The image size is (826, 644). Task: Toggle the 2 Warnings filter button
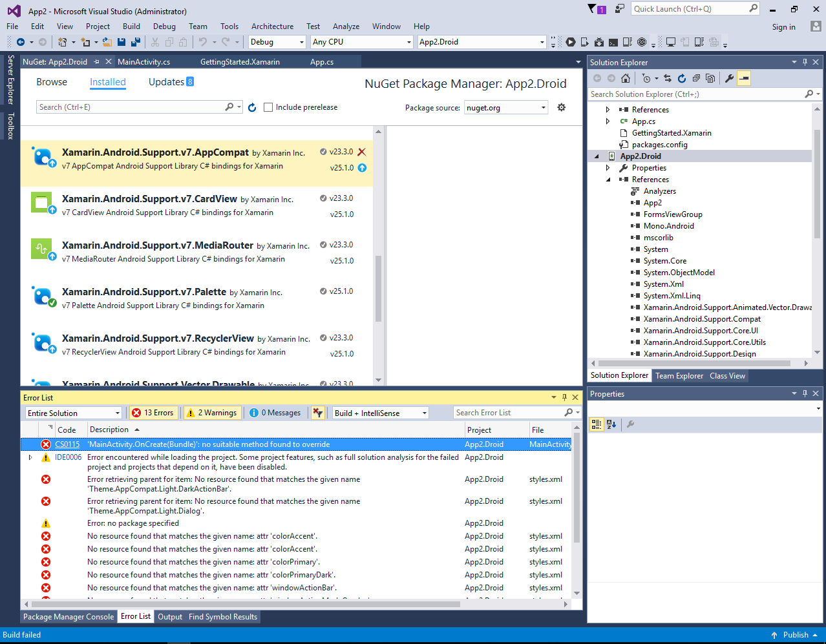coord(213,413)
